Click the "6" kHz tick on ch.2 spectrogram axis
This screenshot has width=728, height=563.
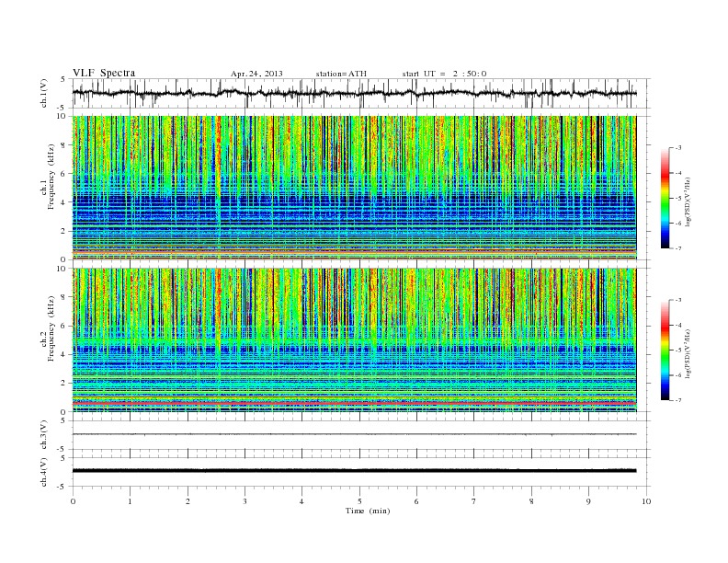click(x=63, y=326)
